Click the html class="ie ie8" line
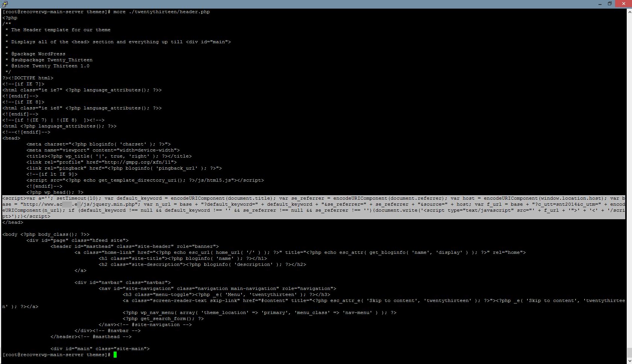This screenshot has height=364, width=632. point(82,108)
